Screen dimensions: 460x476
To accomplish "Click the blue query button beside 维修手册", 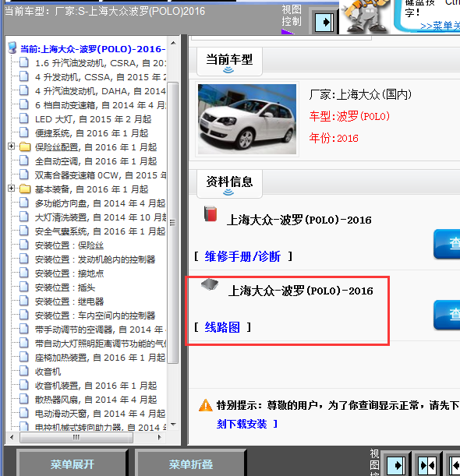I will click(x=447, y=244).
